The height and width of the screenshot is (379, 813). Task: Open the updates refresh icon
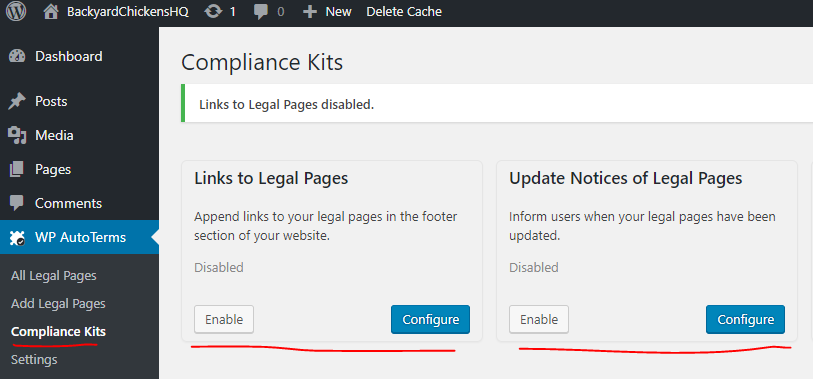[213, 11]
